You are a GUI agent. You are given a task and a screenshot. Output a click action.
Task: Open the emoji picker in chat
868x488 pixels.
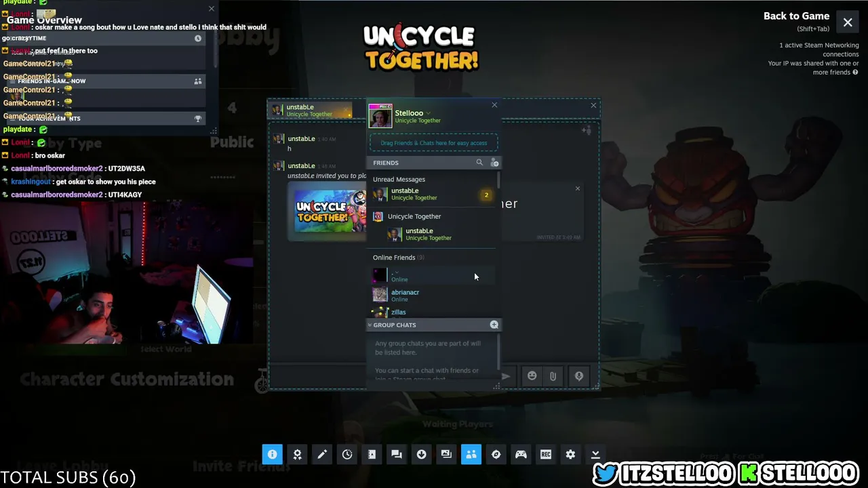(532, 376)
